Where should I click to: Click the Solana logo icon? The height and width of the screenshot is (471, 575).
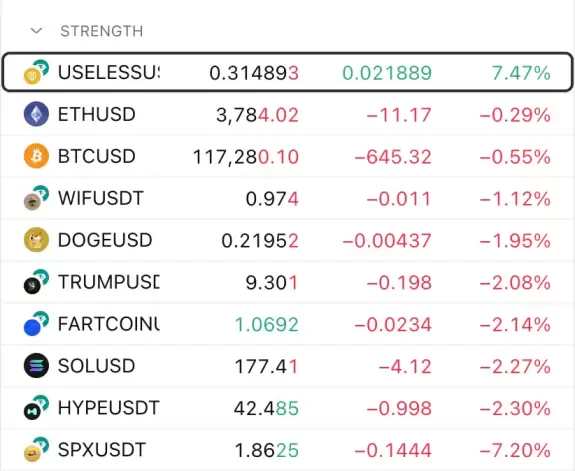pyautogui.click(x=36, y=366)
